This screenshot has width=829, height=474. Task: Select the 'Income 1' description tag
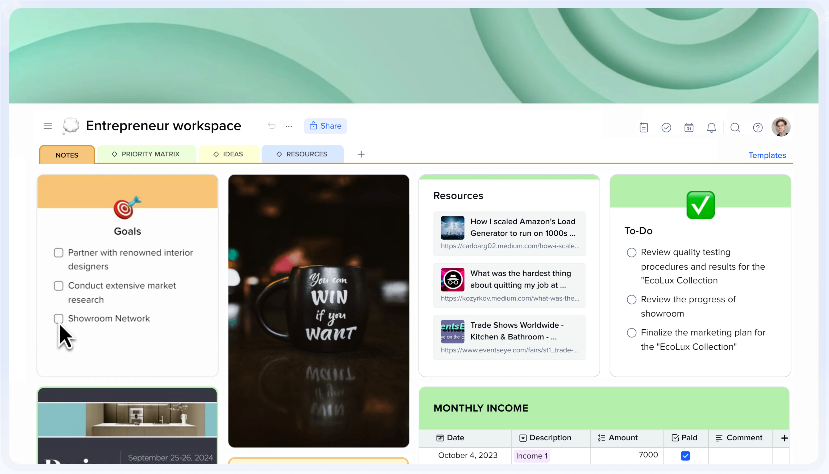[531, 456]
